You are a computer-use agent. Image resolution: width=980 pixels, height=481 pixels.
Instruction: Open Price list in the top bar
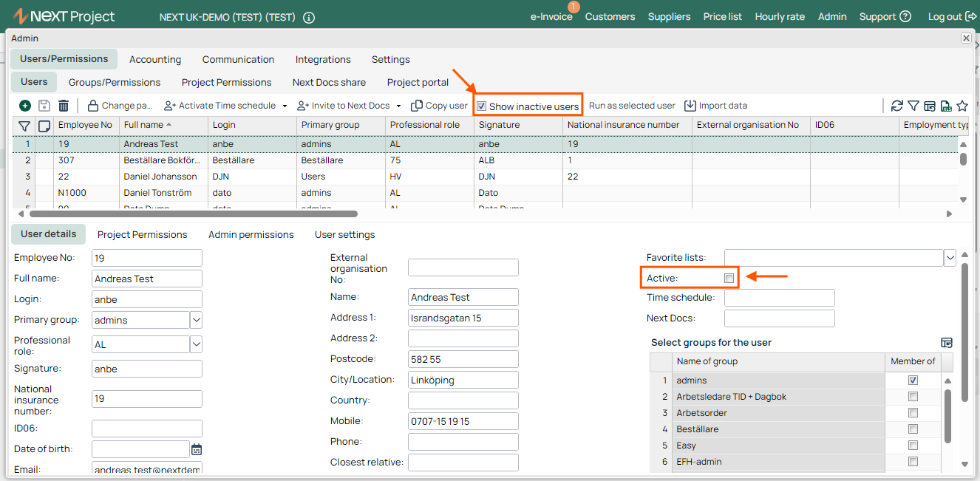723,16
